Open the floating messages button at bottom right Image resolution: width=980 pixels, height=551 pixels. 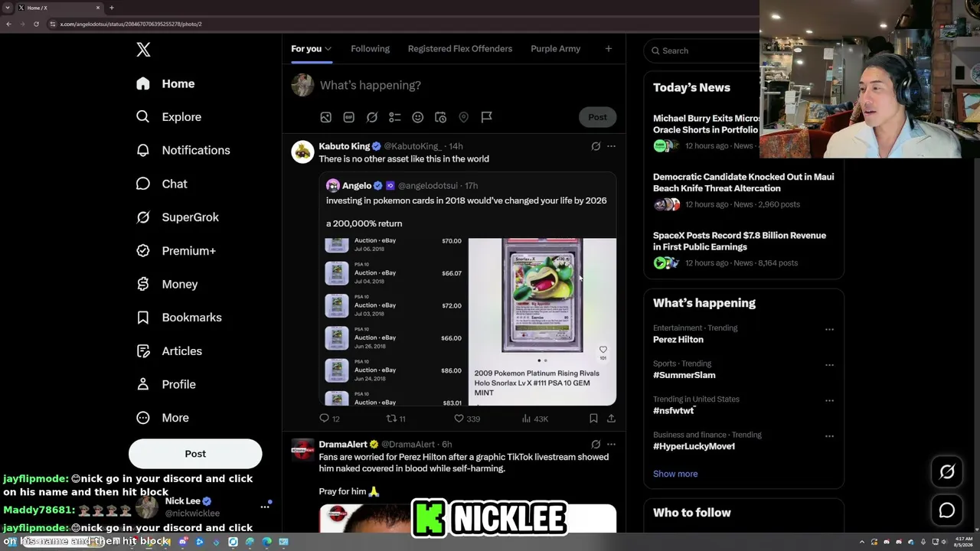tap(947, 510)
